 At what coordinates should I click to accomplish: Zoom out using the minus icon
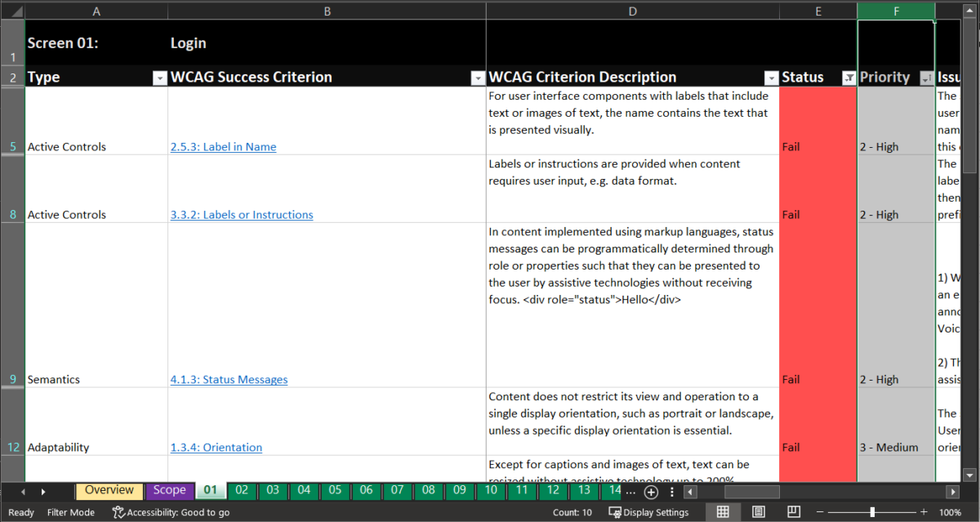pyautogui.click(x=821, y=511)
